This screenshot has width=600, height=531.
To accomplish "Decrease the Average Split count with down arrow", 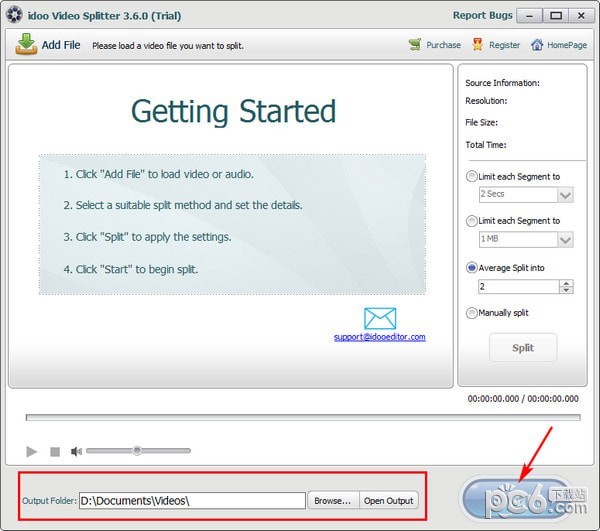I will (x=566, y=290).
